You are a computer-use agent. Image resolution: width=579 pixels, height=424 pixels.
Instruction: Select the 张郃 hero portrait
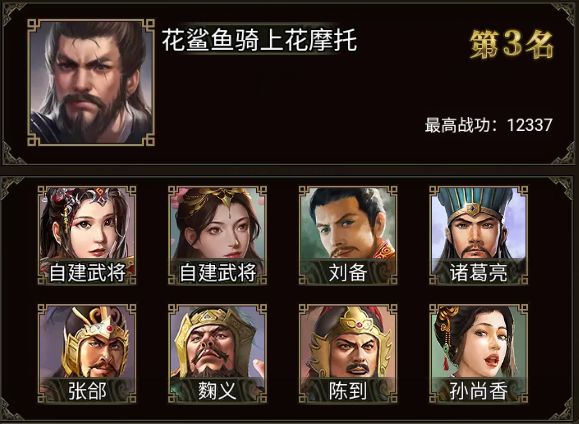click(x=87, y=353)
